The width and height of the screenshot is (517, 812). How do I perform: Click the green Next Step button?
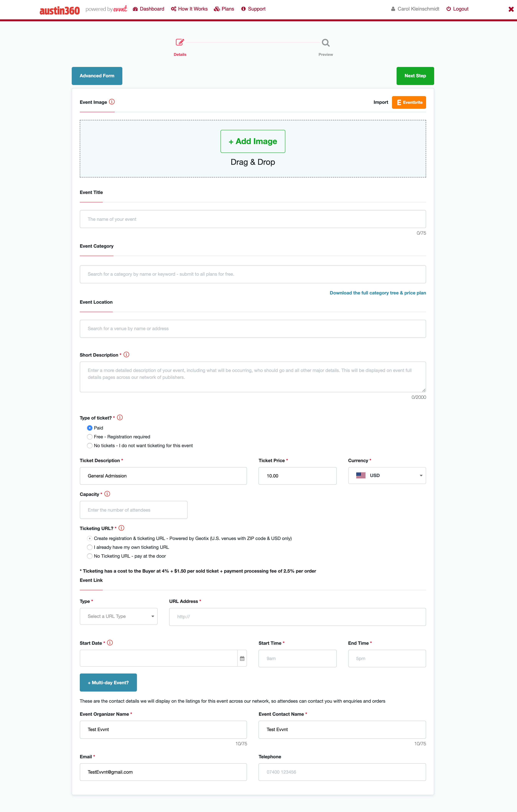(x=415, y=76)
